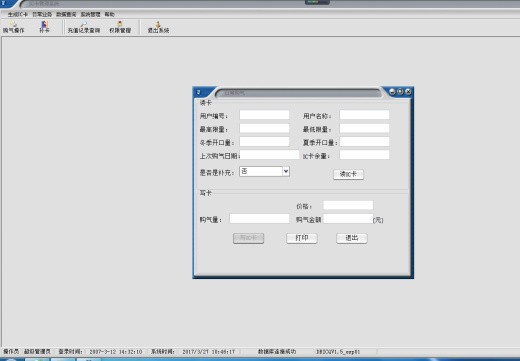
Task: Maximize the gas purchase dialog
Action: pos(400,92)
